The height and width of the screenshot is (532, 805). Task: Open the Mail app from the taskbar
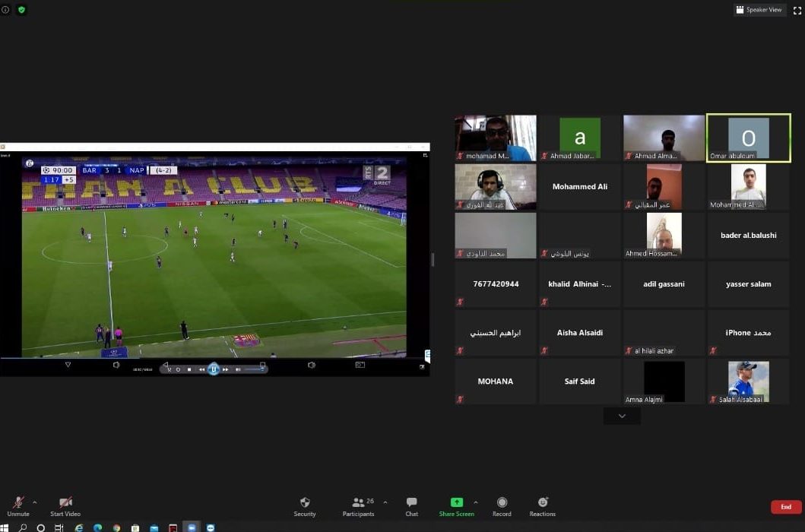coord(154,527)
